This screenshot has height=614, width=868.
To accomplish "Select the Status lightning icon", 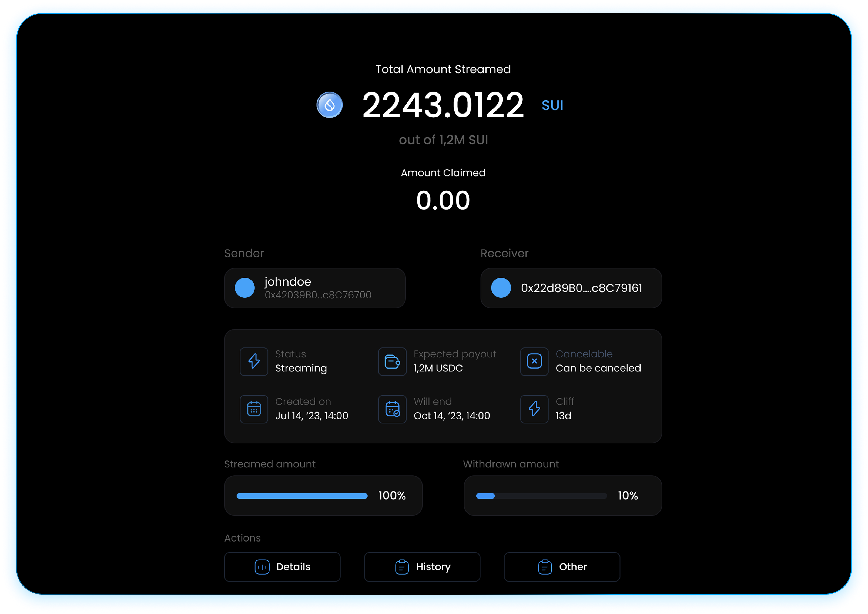I will 254,361.
